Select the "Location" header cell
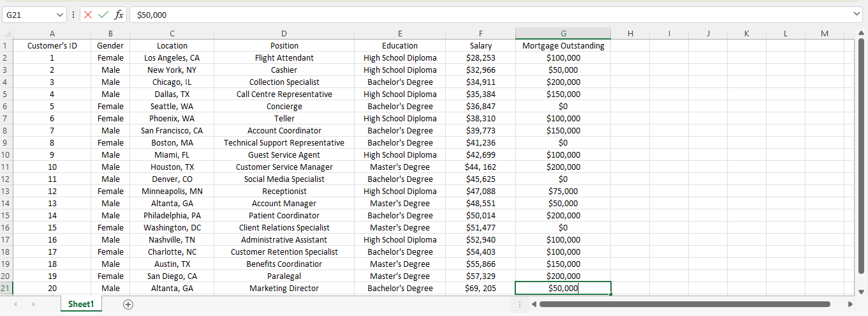Viewport: 868px width, 316px height. (172, 46)
